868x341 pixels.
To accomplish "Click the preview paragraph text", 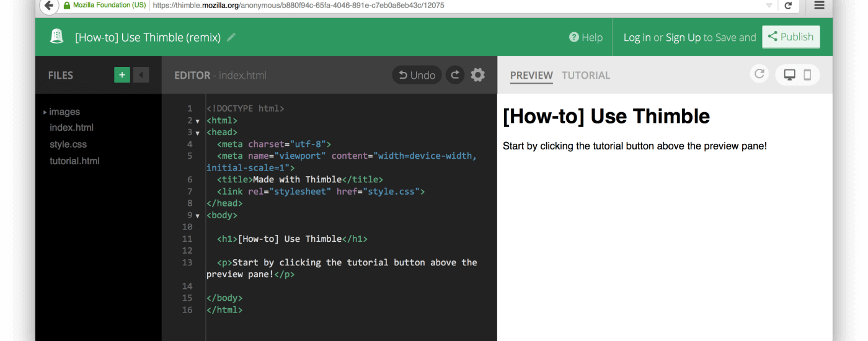I will tap(635, 146).
